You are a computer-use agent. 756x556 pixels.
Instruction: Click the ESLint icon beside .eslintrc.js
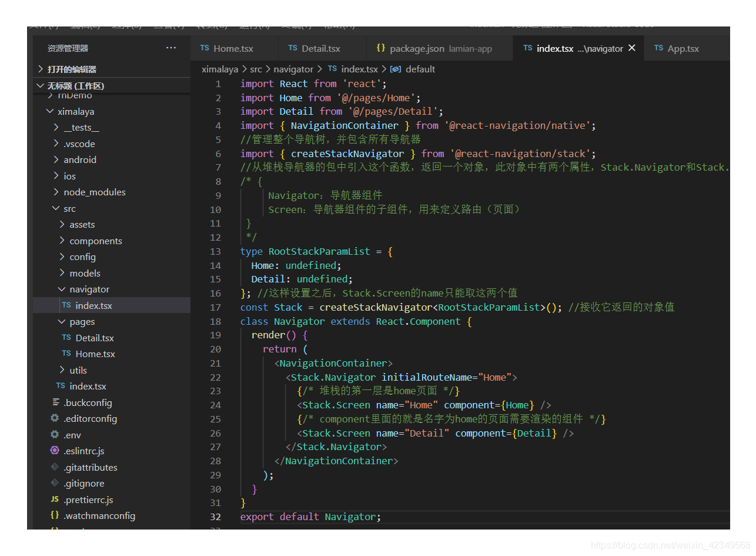55,451
